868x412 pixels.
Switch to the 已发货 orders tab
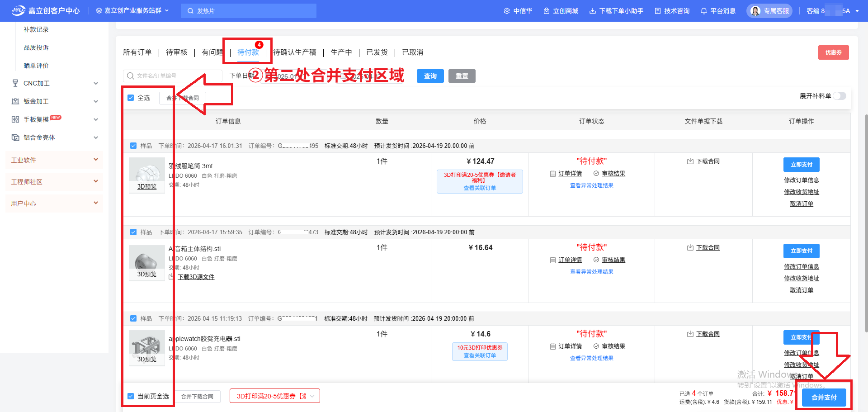tap(377, 52)
